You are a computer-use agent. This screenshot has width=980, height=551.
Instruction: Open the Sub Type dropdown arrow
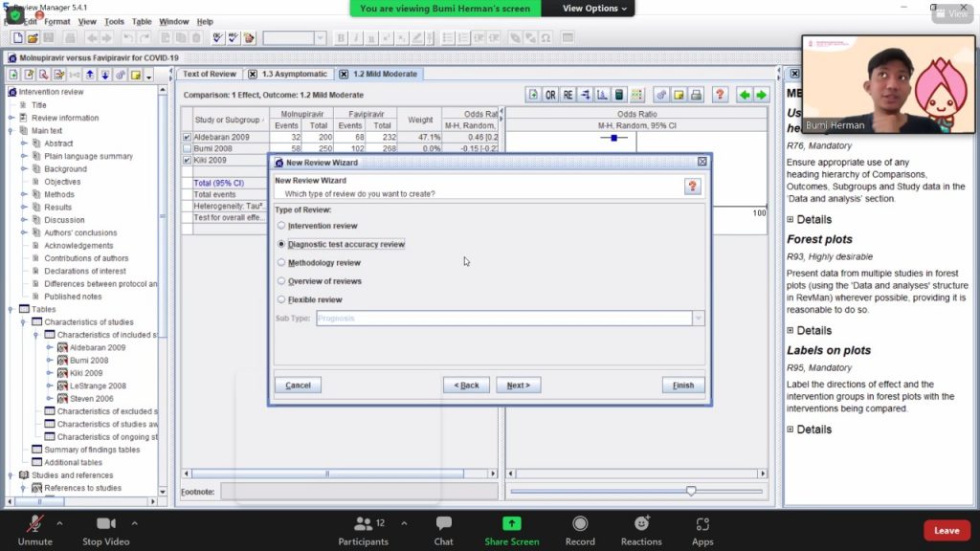tap(698, 319)
